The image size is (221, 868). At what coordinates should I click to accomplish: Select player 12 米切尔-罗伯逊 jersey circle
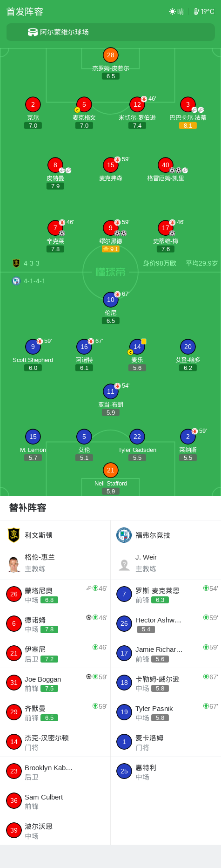click(137, 104)
